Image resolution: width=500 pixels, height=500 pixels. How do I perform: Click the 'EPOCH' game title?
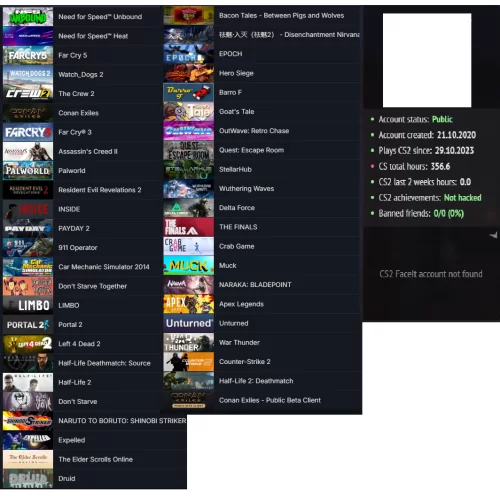231,54
